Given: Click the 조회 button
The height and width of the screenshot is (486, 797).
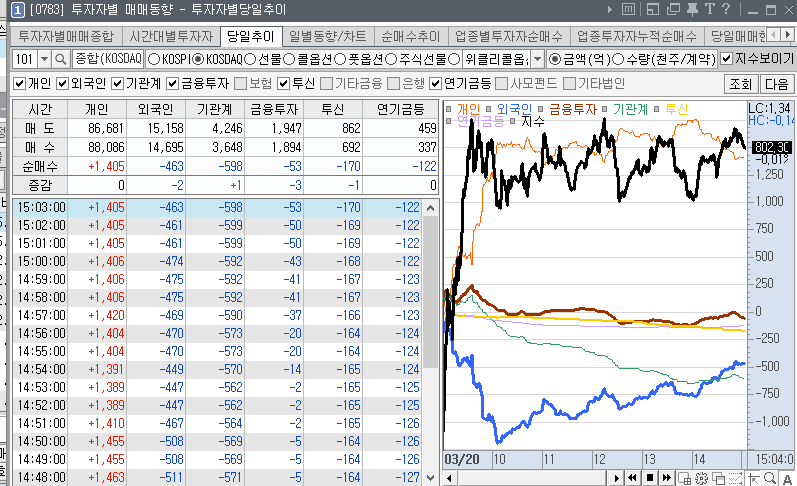Looking at the screenshot, I should coord(741,83).
